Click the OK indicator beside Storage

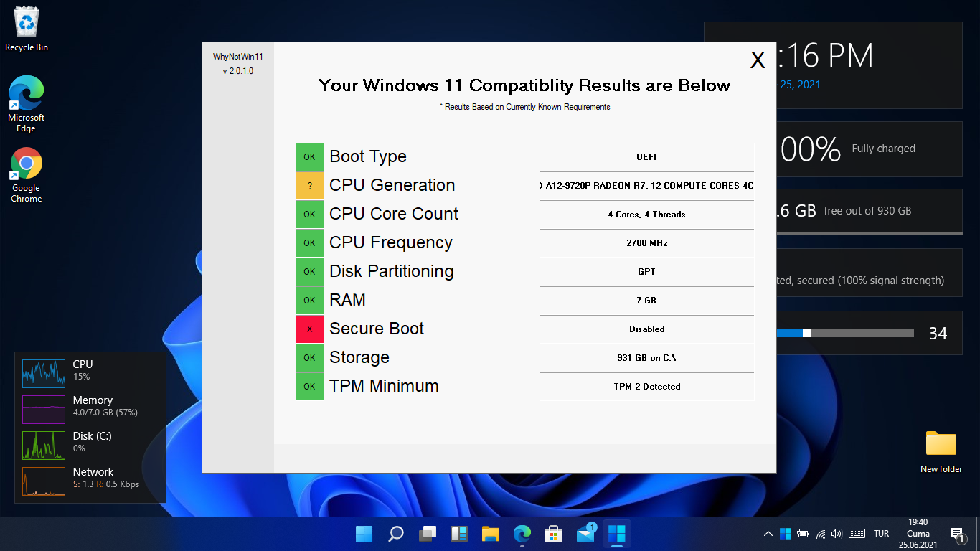click(309, 357)
